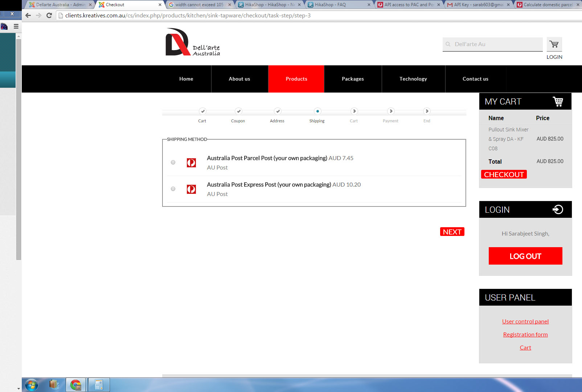This screenshot has width=582, height=392.
Task: Open the Products menu item
Action: [296, 79]
